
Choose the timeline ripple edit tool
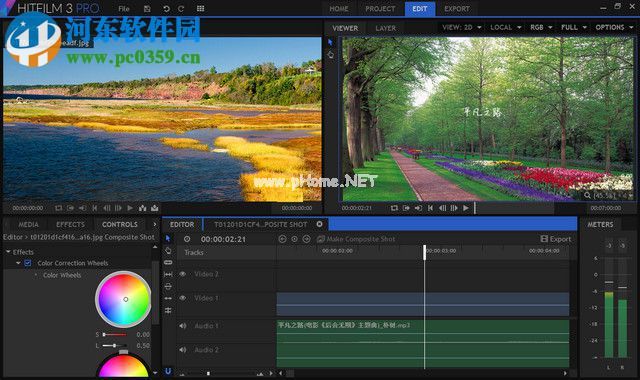pos(168,287)
